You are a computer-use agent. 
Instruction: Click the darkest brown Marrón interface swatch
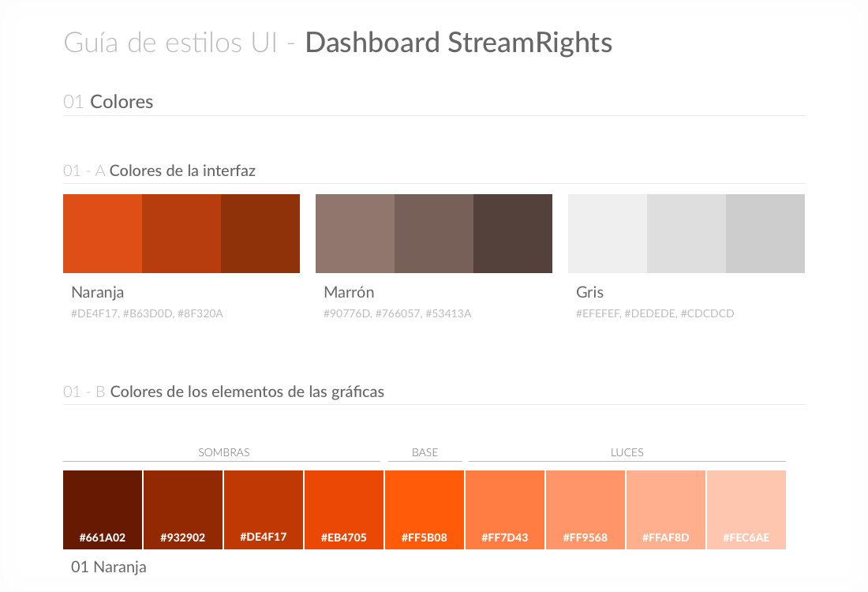pyautogui.click(x=513, y=234)
